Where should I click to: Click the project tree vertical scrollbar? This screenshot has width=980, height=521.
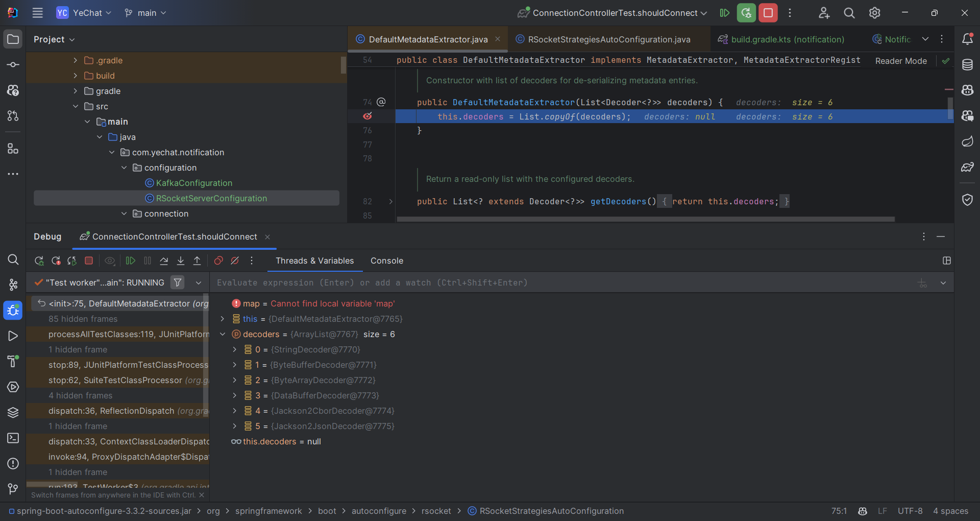[344, 65]
